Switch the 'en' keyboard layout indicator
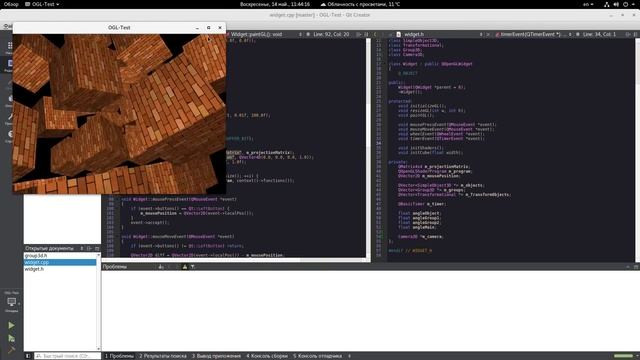 point(588,4)
